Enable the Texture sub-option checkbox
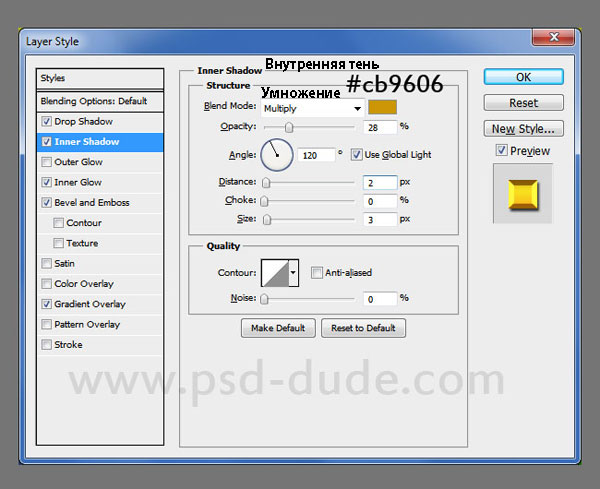This screenshot has width=600, height=489. [58, 243]
